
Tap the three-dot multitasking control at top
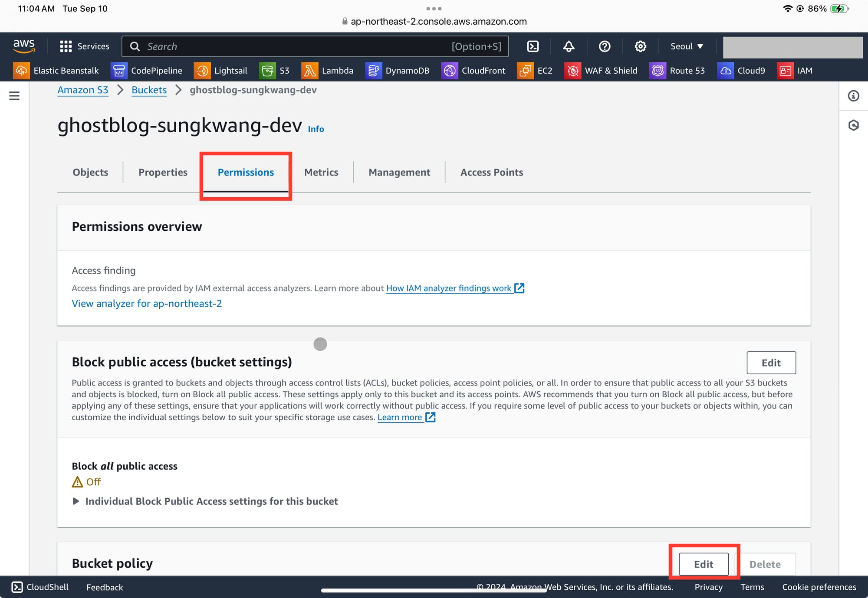click(x=434, y=8)
